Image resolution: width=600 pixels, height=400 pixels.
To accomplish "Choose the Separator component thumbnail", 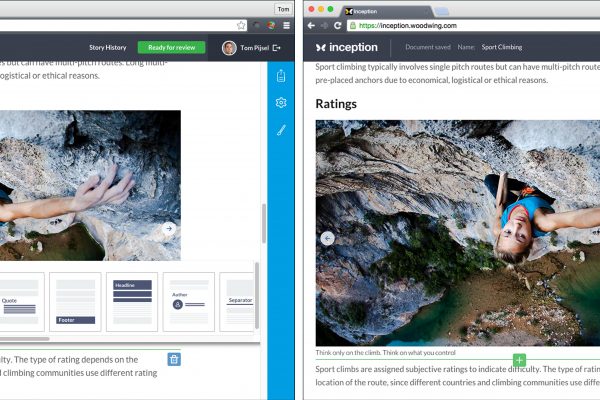I will pyautogui.click(x=237, y=302).
